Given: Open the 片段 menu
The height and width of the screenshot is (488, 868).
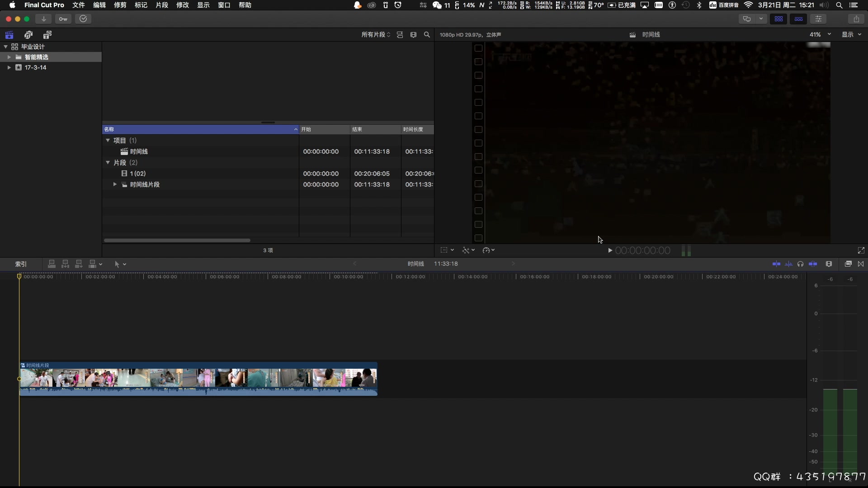Looking at the screenshot, I should [x=161, y=5].
